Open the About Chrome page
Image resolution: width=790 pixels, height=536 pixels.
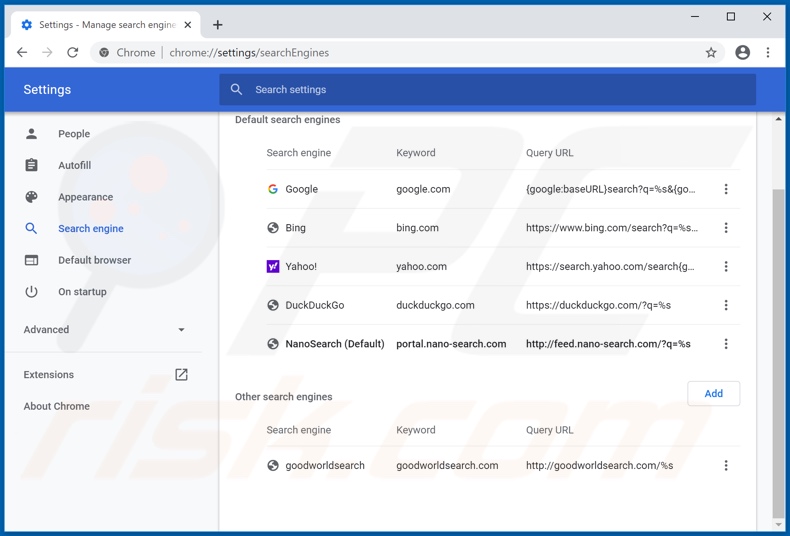(x=57, y=407)
